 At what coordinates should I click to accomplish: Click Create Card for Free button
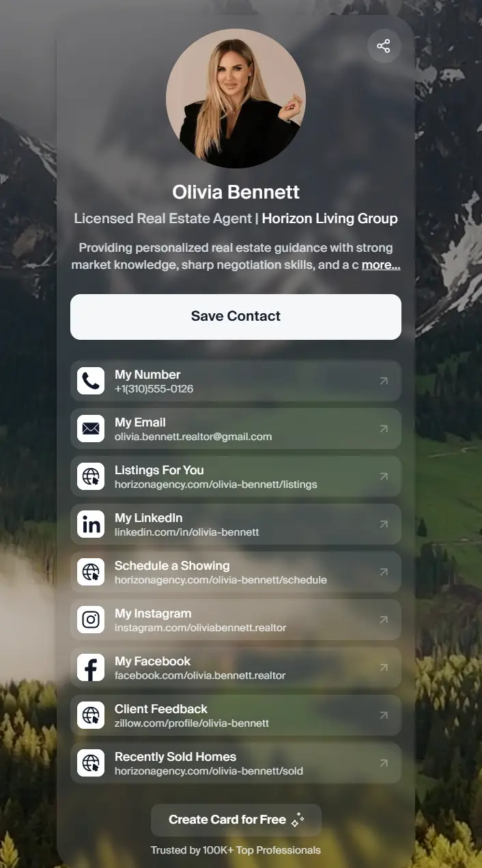tap(236, 820)
